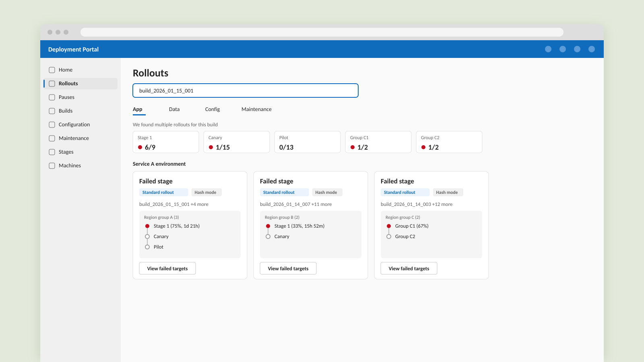The height and width of the screenshot is (362, 644).
Task: Click the Stages sidebar icon
Action: (x=52, y=152)
